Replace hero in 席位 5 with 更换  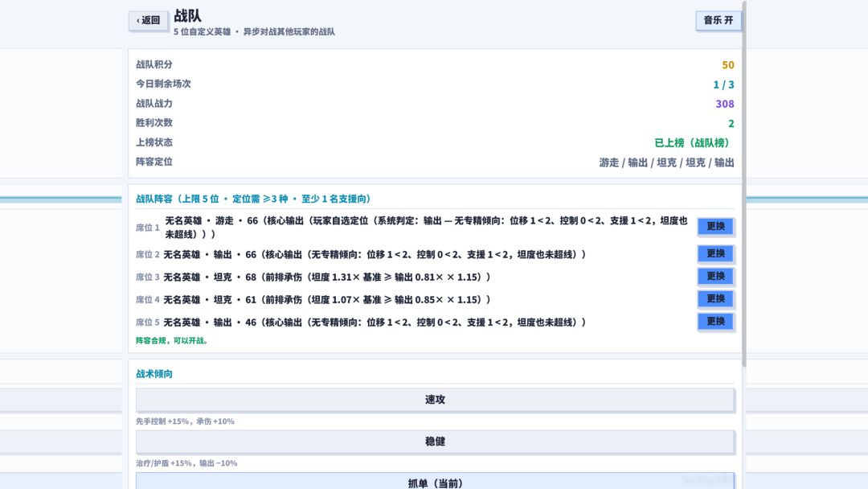click(x=715, y=322)
